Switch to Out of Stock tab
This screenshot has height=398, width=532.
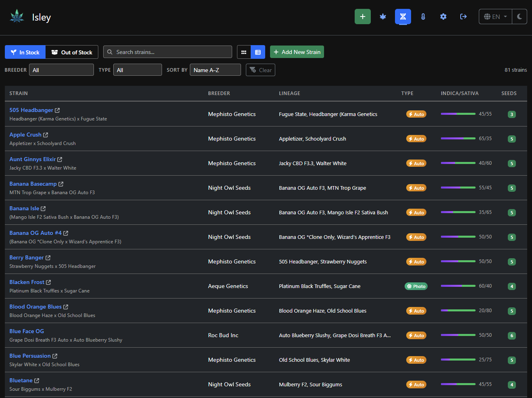[x=72, y=52]
